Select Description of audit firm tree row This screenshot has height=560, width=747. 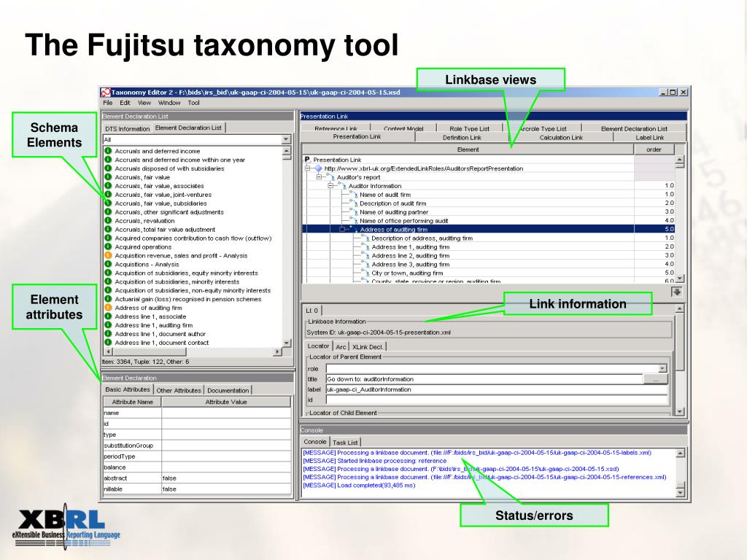coord(392,203)
